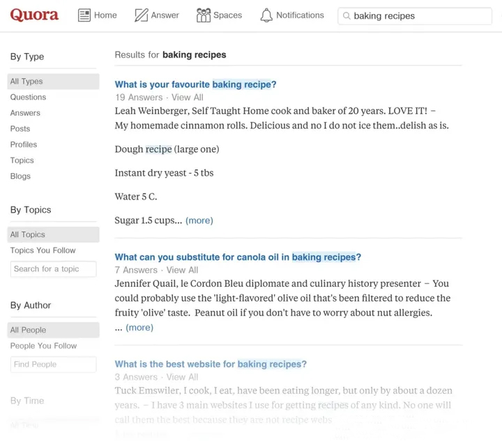Click the 'By Type' heading
Image resolution: width=502 pixels, height=448 pixels.
point(27,57)
